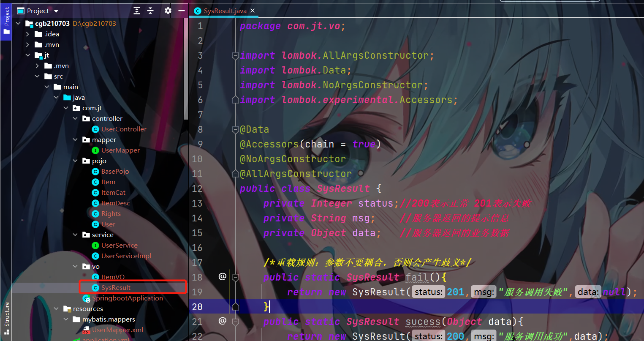
Task: Click the expand all icon in Project toolbar
Action: [x=137, y=11]
